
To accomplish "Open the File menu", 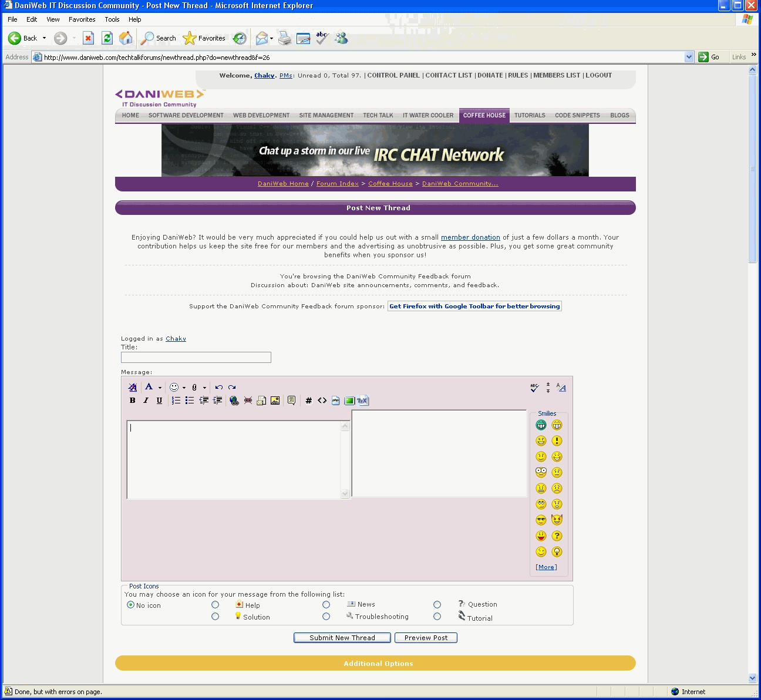I will tap(12, 19).
